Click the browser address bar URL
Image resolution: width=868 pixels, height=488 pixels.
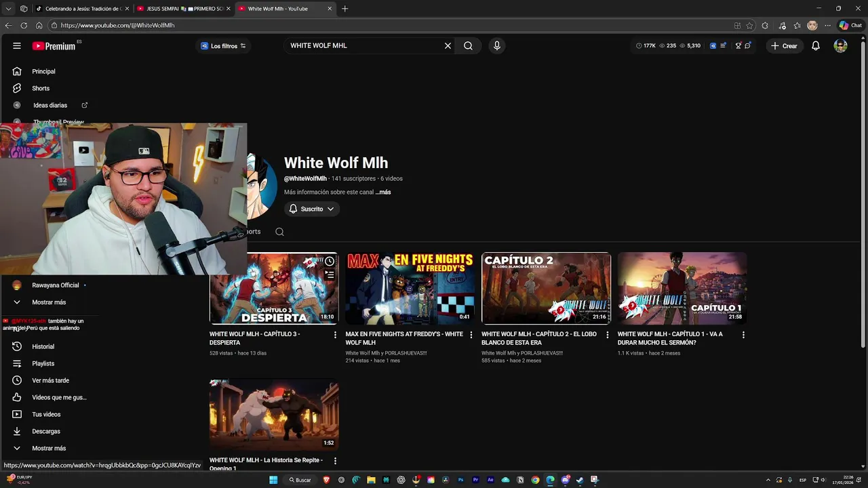117,25
